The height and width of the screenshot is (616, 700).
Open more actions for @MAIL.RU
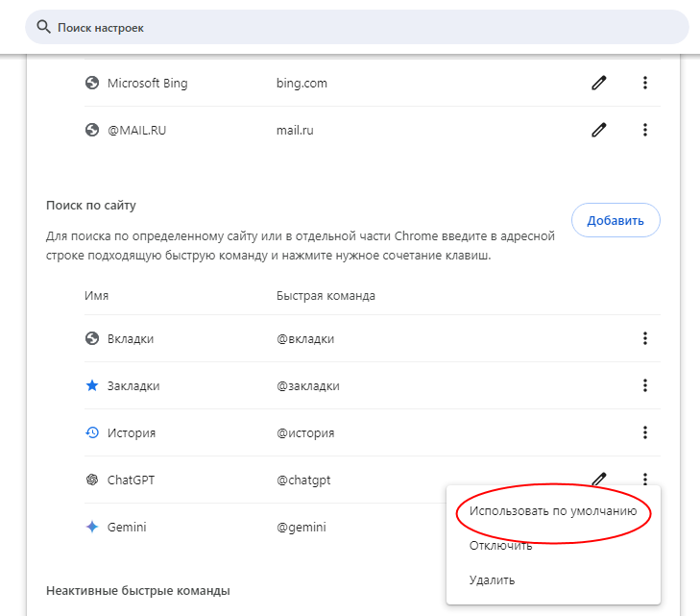point(644,130)
